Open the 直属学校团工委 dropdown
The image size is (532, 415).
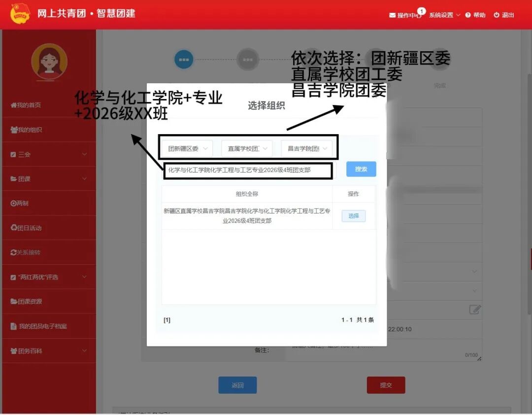(247, 148)
